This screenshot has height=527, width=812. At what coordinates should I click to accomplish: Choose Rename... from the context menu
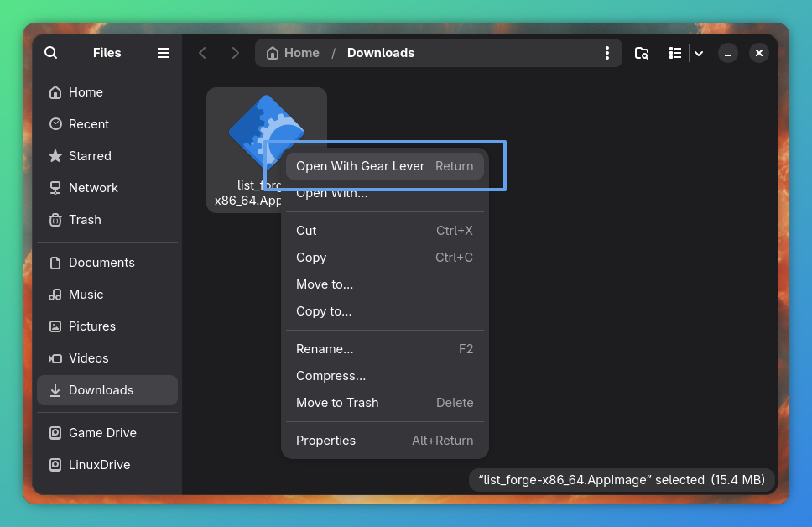click(385, 349)
